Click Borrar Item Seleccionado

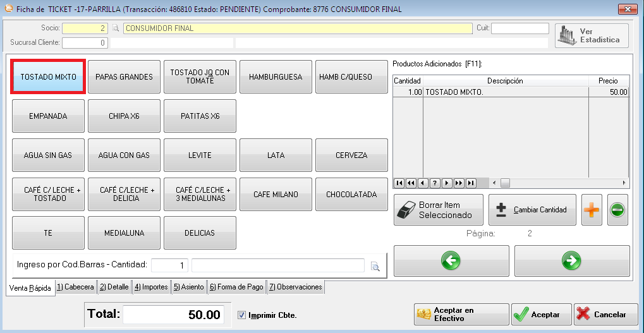pyautogui.click(x=438, y=210)
